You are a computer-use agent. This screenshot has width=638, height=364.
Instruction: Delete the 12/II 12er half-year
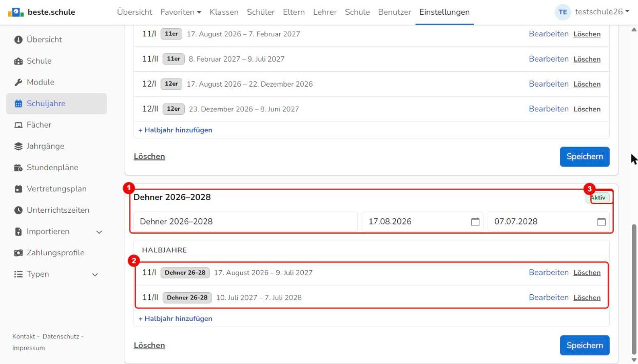coord(587,109)
